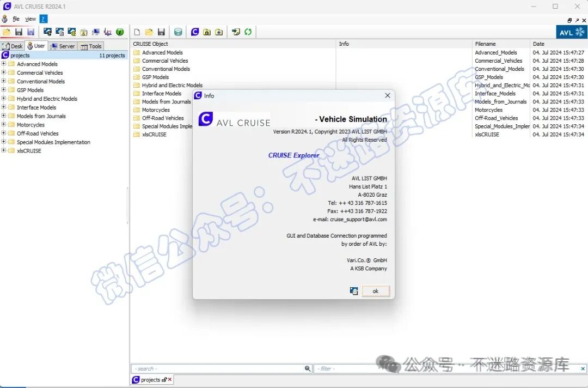Click the chart graph toolbar icon
This screenshot has width=588, height=388.
pyautogui.click(x=108, y=32)
